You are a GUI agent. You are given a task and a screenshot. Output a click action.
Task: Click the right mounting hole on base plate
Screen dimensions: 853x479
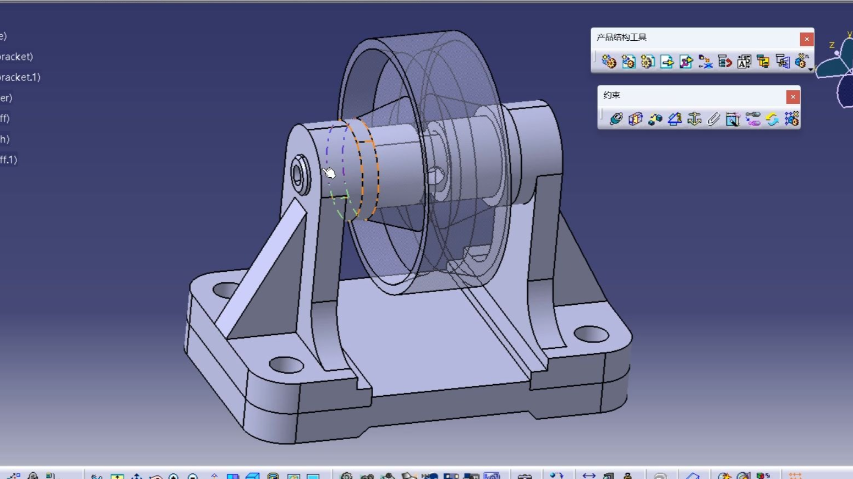pos(591,333)
